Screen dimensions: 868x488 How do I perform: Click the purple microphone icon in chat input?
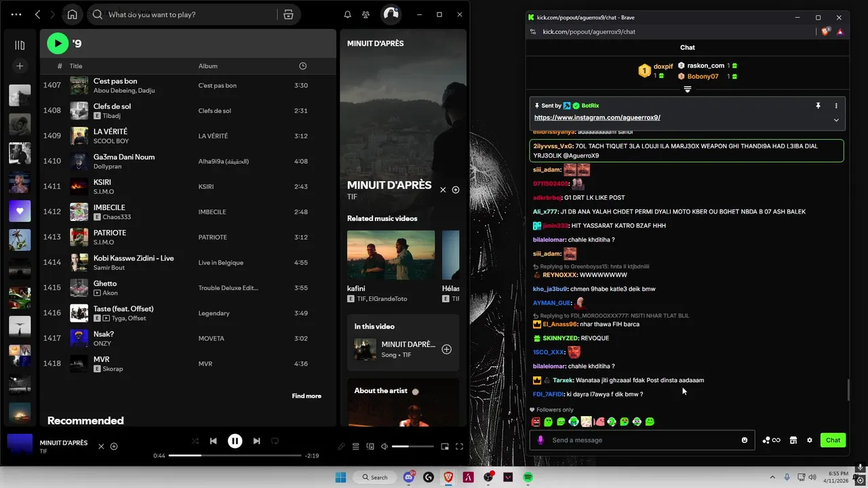tap(540, 440)
